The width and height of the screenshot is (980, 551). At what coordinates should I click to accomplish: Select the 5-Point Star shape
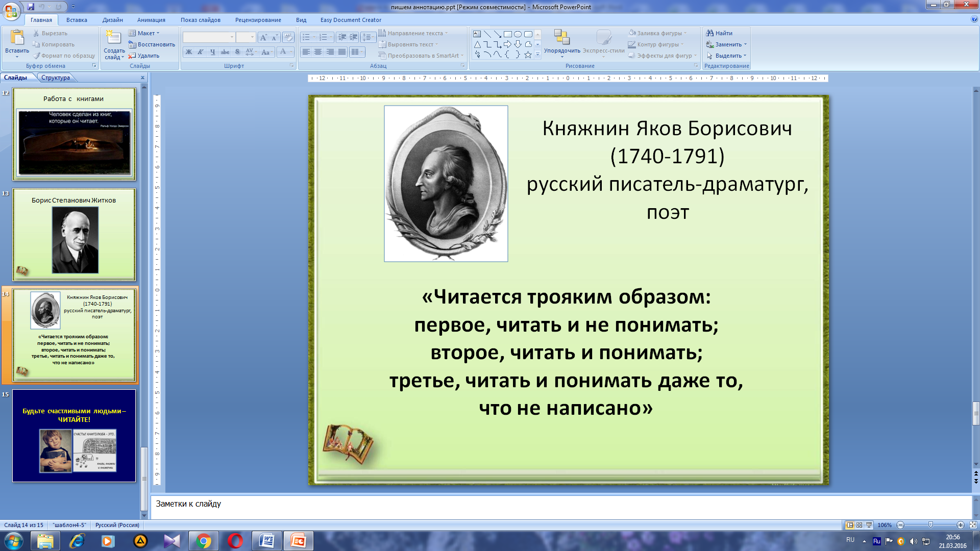coord(528,55)
